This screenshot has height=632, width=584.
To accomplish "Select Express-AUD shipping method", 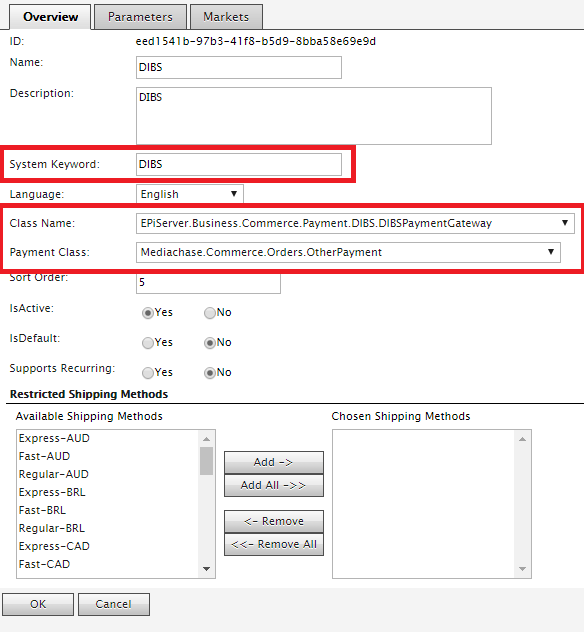I will (54, 438).
